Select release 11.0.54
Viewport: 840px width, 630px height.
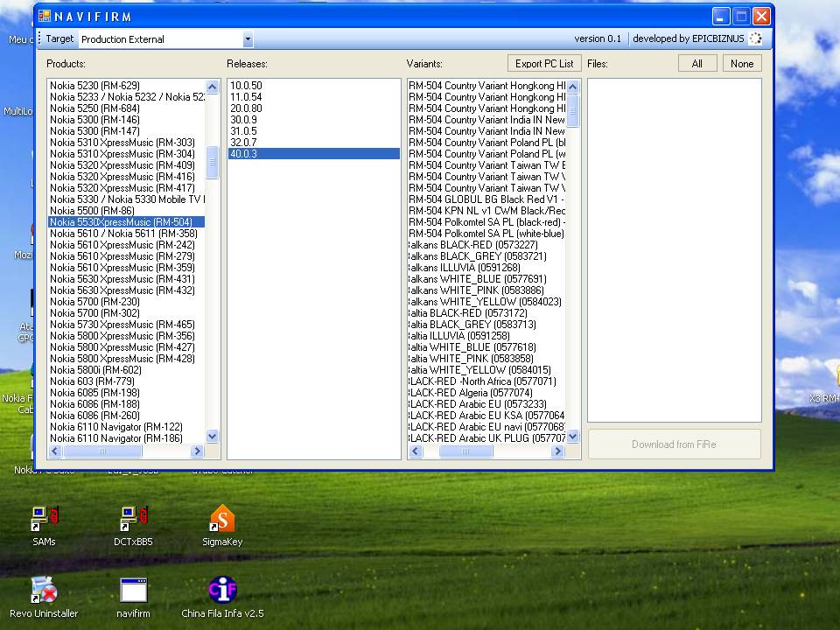(314, 97)
